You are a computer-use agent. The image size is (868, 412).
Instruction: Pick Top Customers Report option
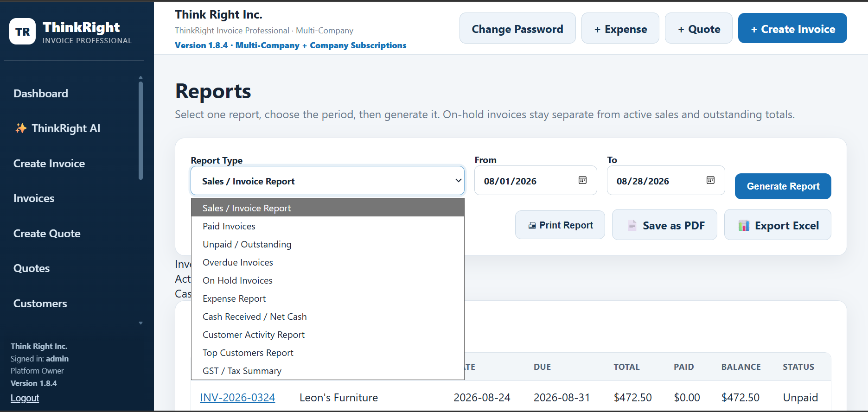click(x=327, y=353)
